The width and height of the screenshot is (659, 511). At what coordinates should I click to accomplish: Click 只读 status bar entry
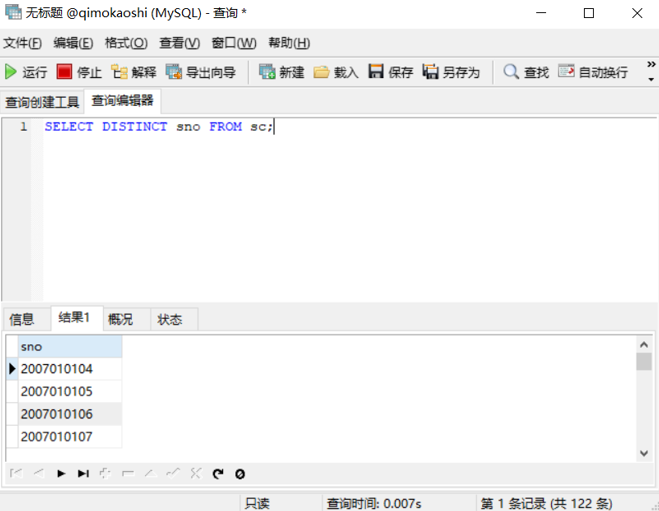257,503
